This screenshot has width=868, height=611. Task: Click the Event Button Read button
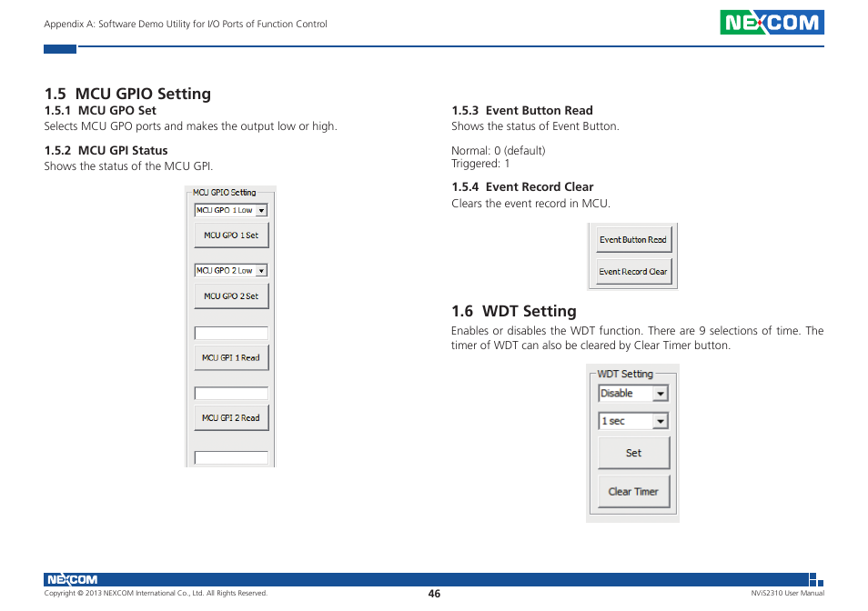(x=634, y=239)
